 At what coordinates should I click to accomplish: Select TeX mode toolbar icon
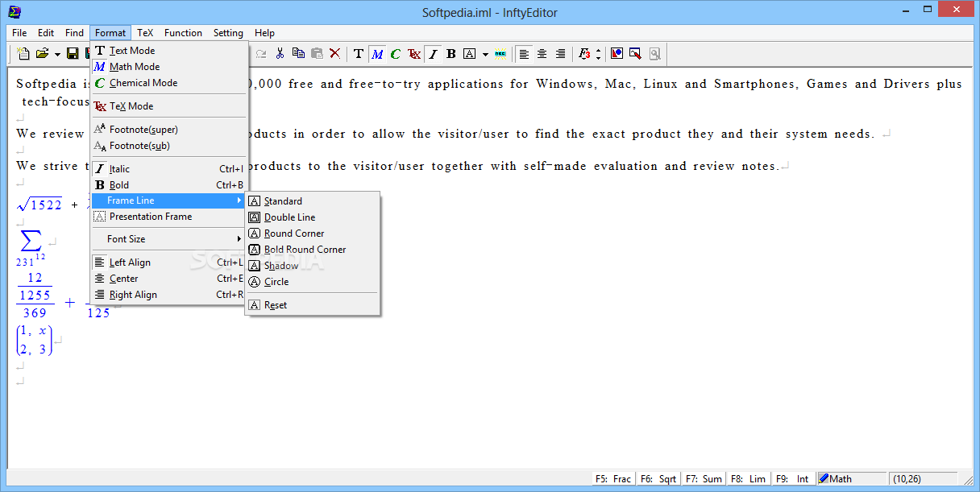413,54
